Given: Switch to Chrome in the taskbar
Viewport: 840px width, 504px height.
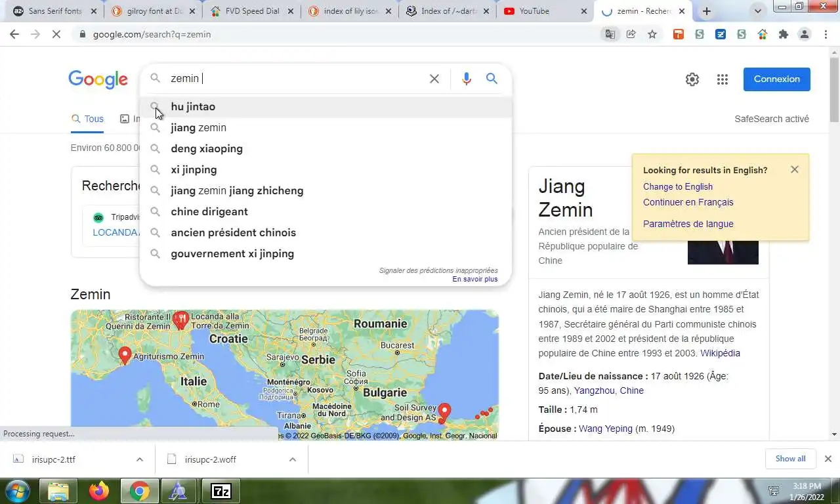Looking at the screenshot, I should point(139,491).
